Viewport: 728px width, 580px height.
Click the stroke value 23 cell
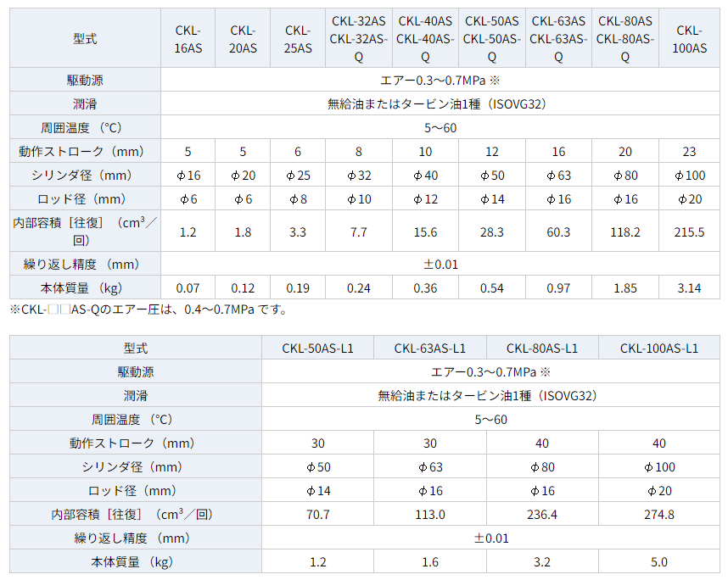pyautogui.click(x=689, y=152)
